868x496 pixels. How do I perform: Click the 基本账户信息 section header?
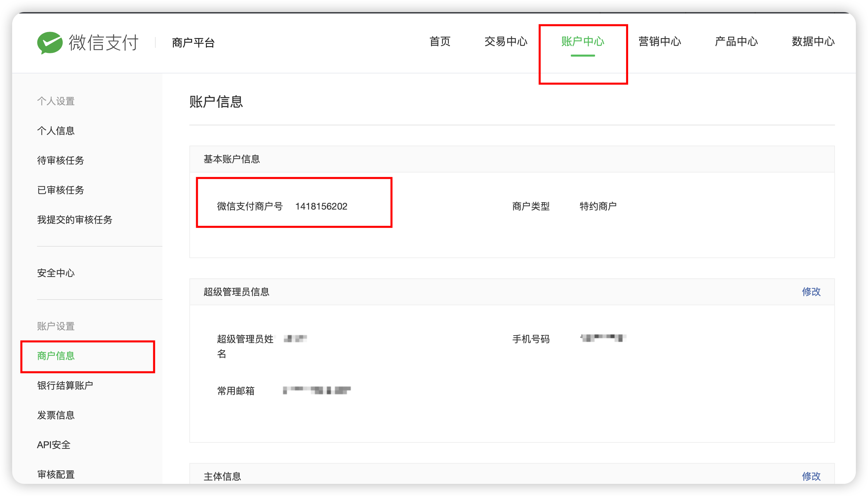pyautogui.click(x=231, y=159)
